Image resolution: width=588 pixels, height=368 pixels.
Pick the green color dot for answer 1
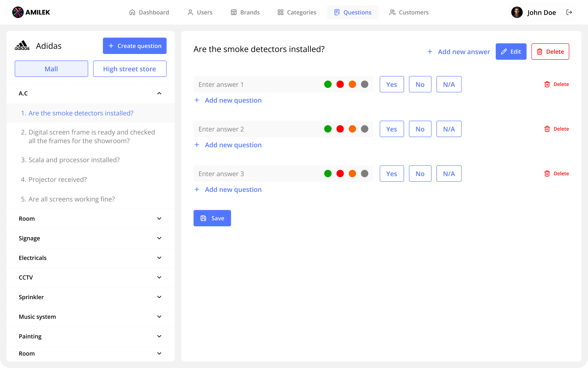[328, 84]
